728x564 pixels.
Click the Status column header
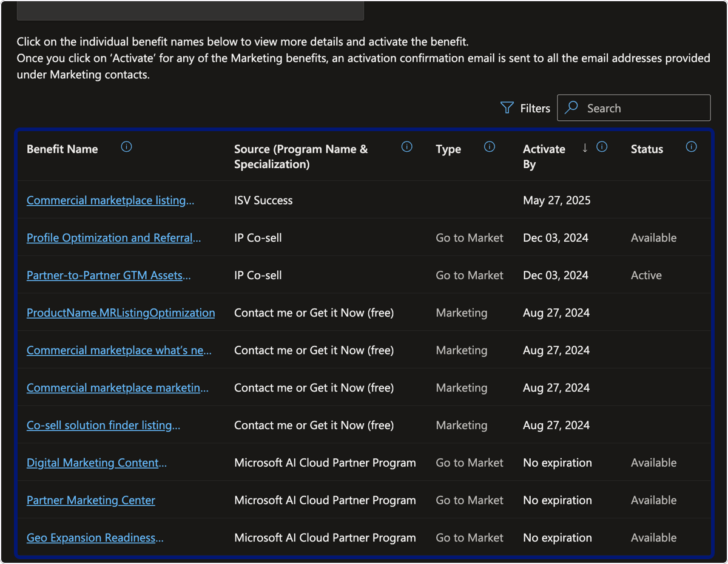647,149
